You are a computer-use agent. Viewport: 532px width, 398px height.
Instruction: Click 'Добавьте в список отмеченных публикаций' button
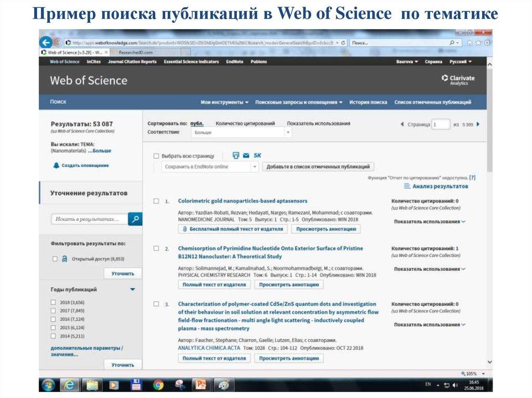coord(318,167)
